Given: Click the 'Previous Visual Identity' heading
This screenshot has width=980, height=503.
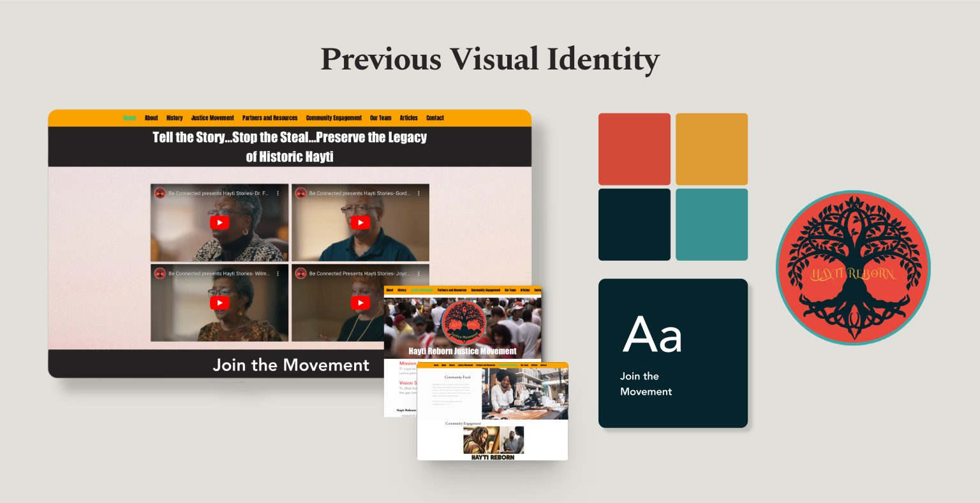Looking at the screenshot, I should click(490, 60).
